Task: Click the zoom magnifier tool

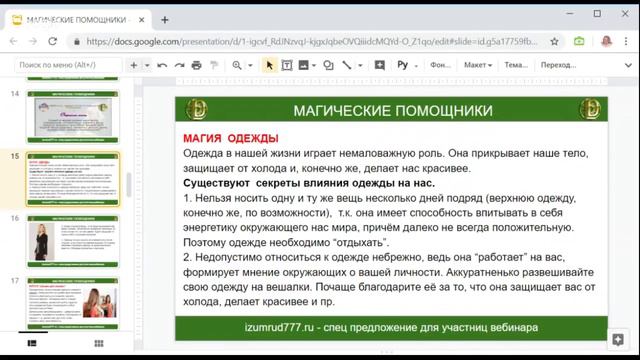Action: (237, 65)
